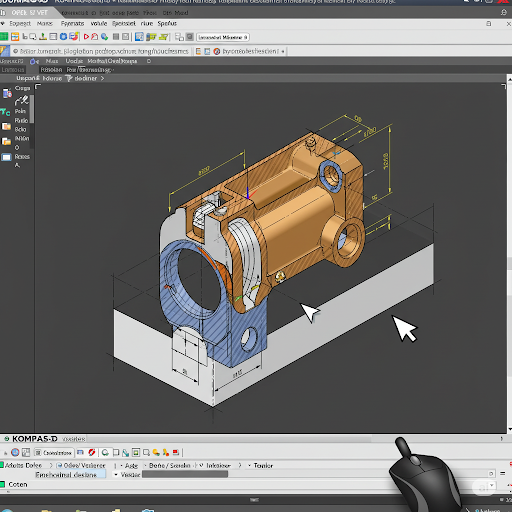The height and width of the screenshot is (512, 512).
Task: Select the 'Cogn' sidebar item
Action: pos(22,88)
